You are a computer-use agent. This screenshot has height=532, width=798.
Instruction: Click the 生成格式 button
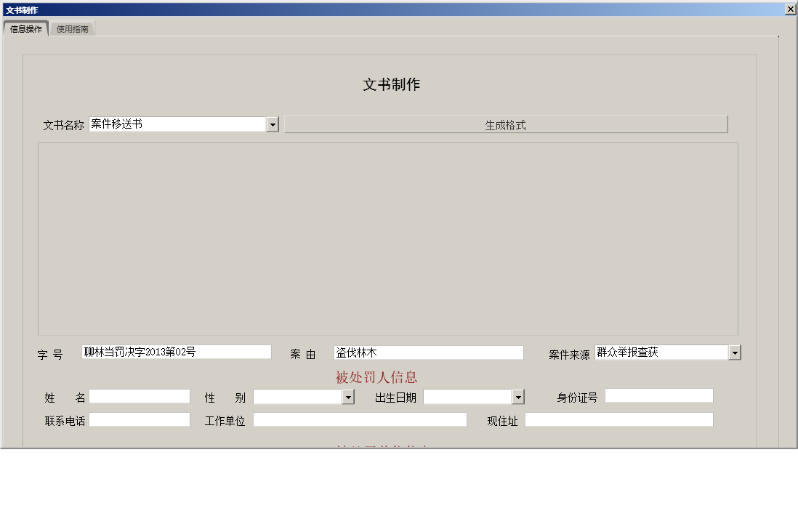[506, 124]
